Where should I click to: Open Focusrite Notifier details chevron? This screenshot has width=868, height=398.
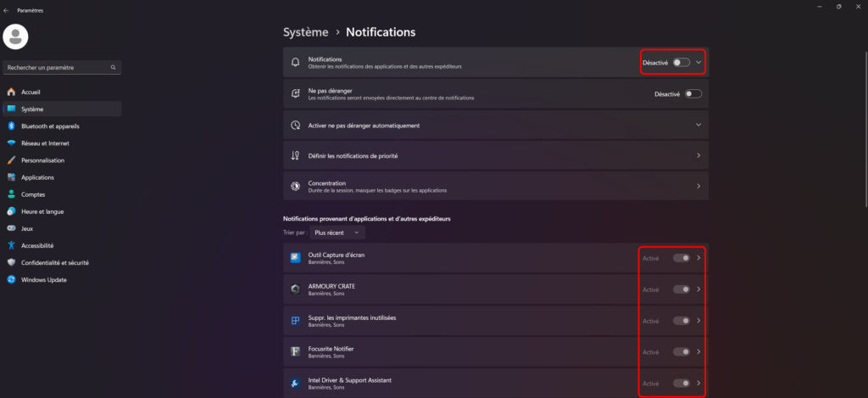coord(698,352)
